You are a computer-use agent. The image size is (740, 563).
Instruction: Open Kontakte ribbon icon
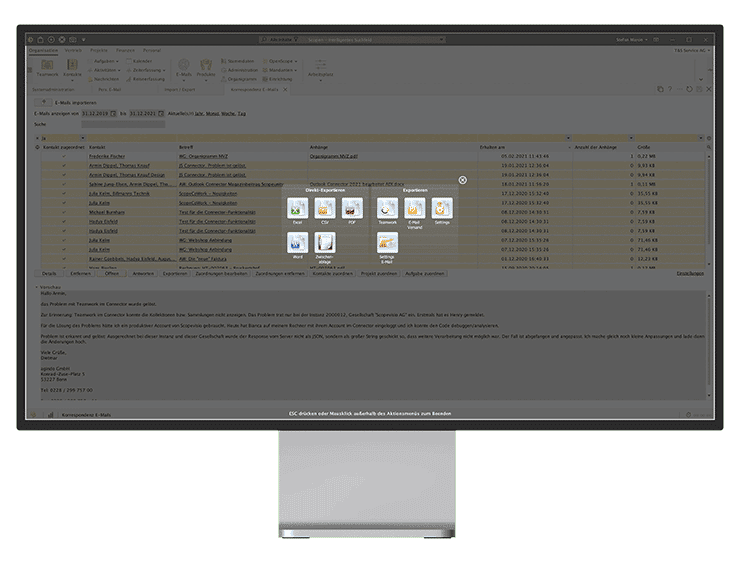pyautogui.click(x=72, y=68)
